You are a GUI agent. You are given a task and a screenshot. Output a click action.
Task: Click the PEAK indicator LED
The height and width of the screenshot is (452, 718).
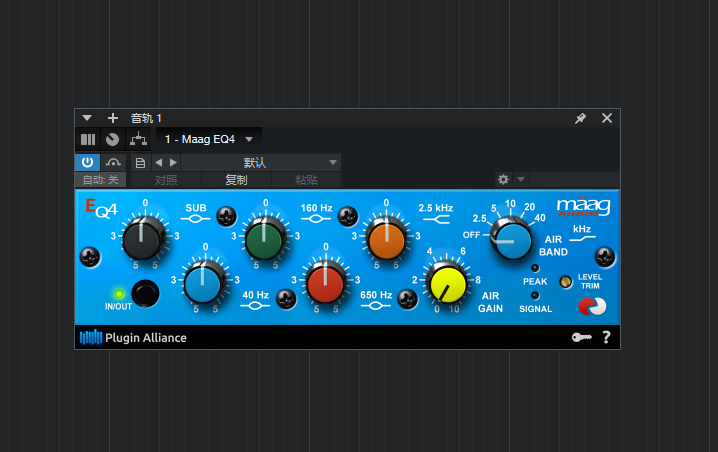pos(535,268)
